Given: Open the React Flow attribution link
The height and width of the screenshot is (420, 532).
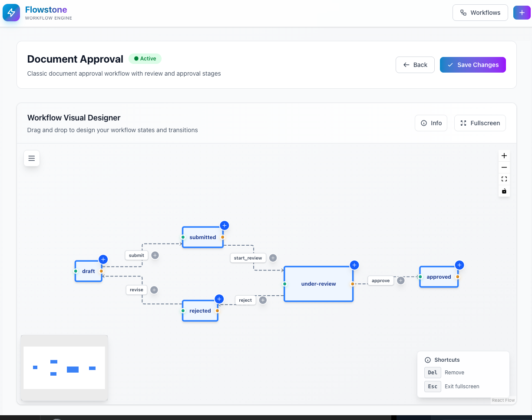Looking at the screenshot, I should (x=503, y=400).
